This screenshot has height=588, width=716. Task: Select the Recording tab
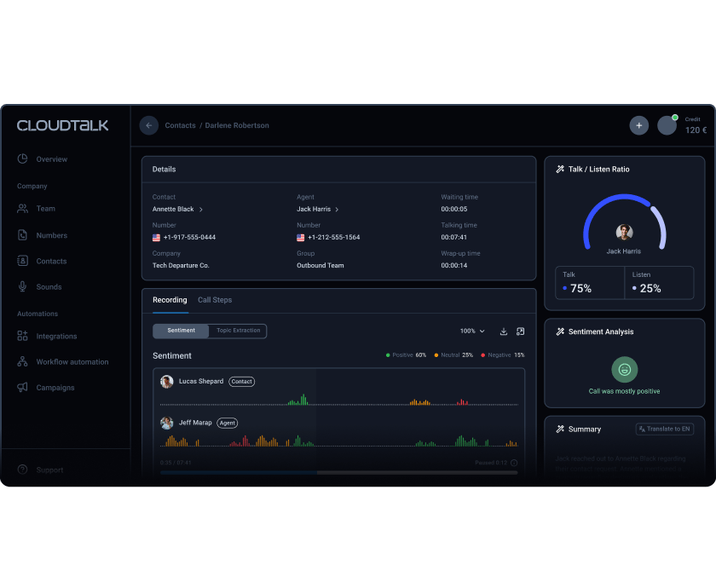tap(170, 300)
